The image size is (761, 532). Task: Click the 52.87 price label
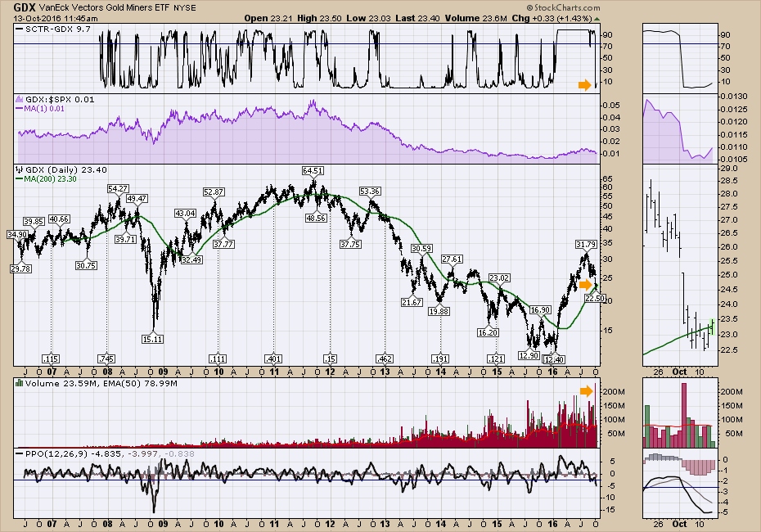coord(214,192)
